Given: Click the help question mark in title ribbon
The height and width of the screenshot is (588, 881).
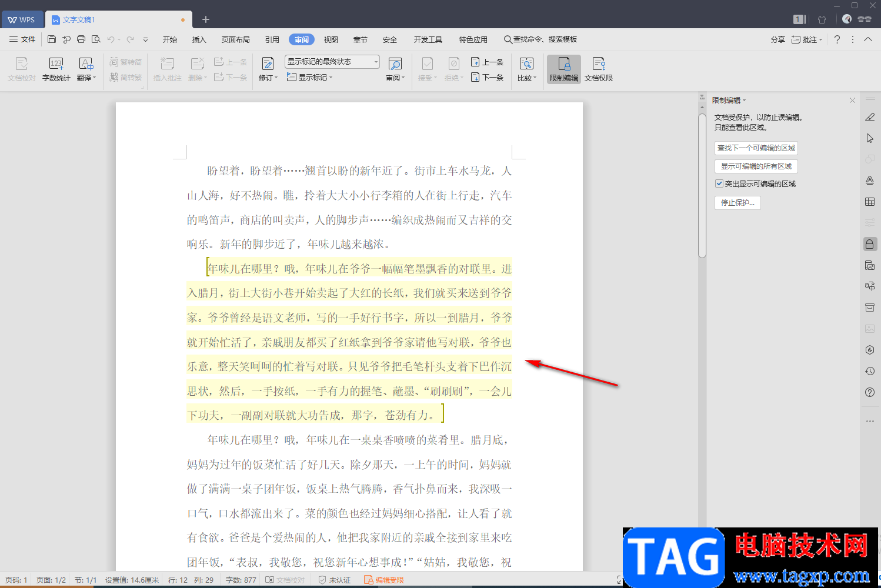Looking at the screenshot, I should point(837,39).
